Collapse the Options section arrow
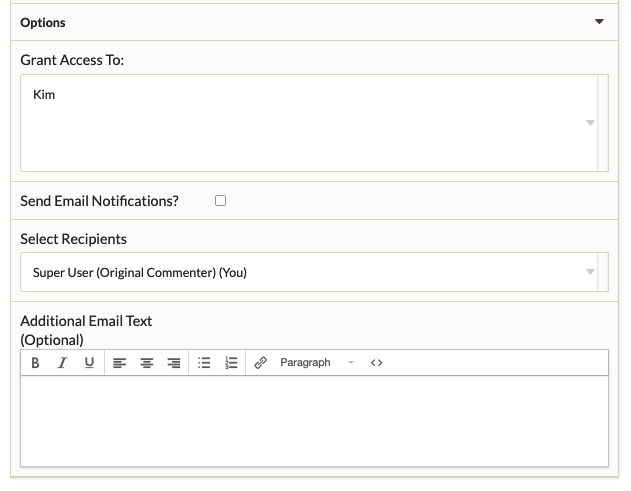Viewport: 631px width, 491px height. [x=599, y=21]
